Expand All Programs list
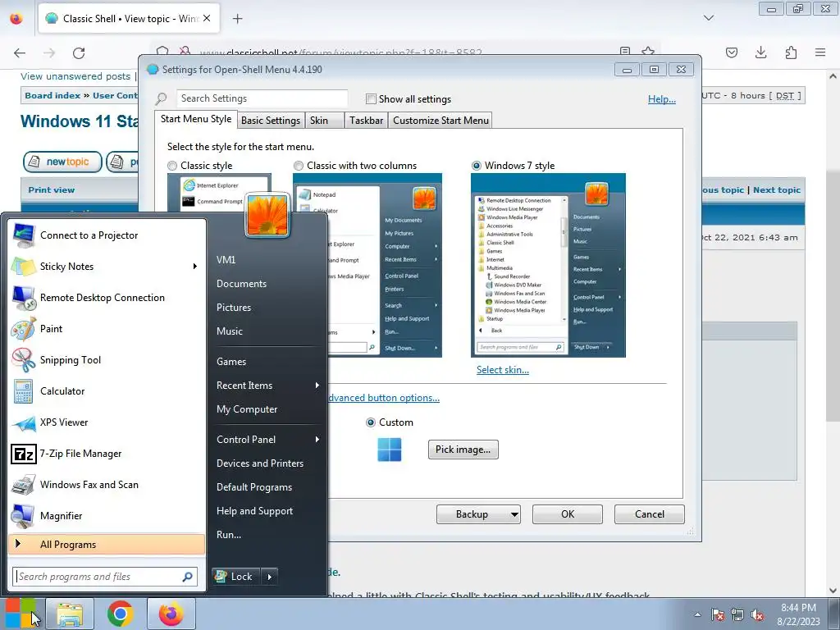840x630 pixels. 107,545
